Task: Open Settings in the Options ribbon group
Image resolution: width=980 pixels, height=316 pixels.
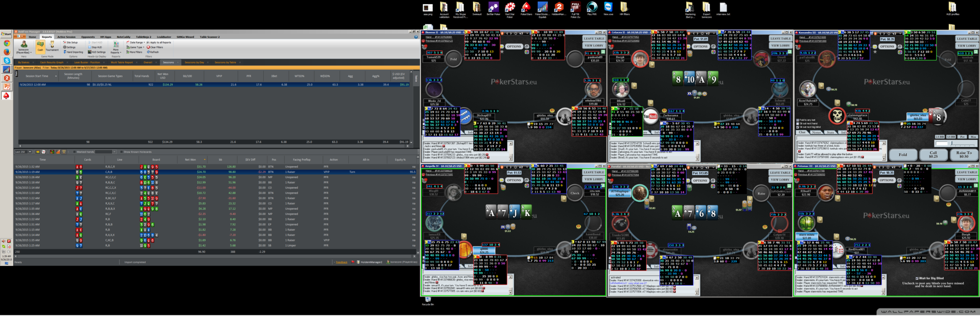Action: coord(70,47)
